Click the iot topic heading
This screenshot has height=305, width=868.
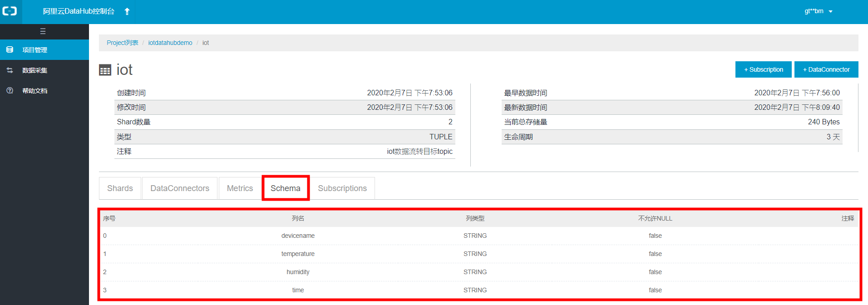pos(124,70)
